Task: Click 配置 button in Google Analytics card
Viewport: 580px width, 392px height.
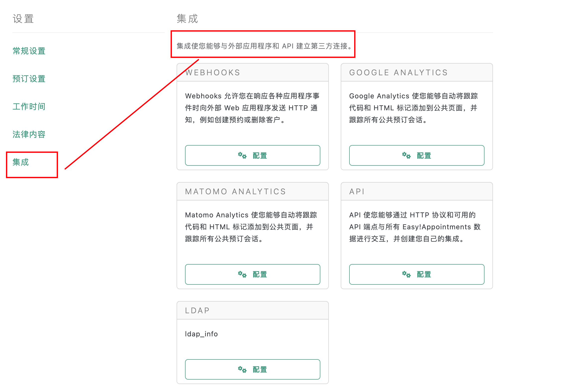Action: point(417,155)
